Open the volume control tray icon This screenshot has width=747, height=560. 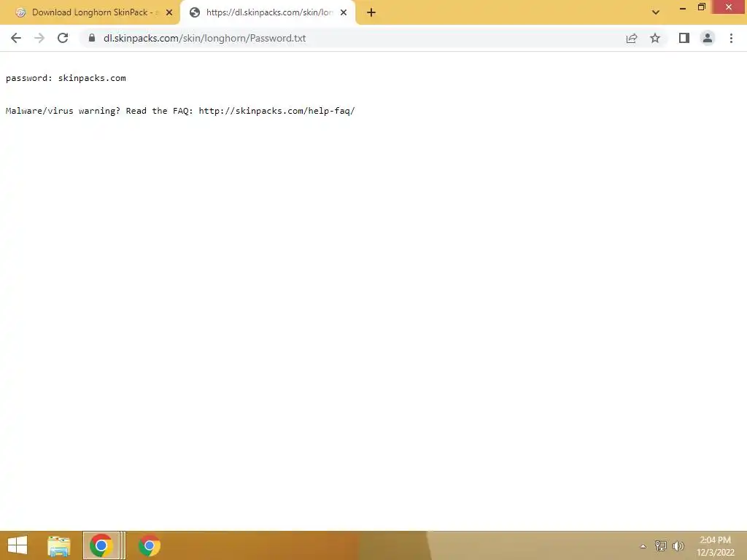(x=678, y=546)
